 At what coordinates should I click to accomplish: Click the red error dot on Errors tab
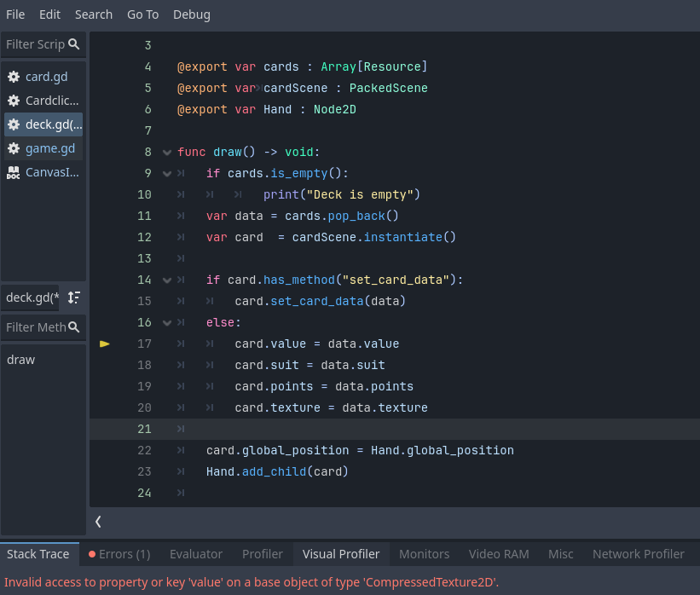pos(92,554)
